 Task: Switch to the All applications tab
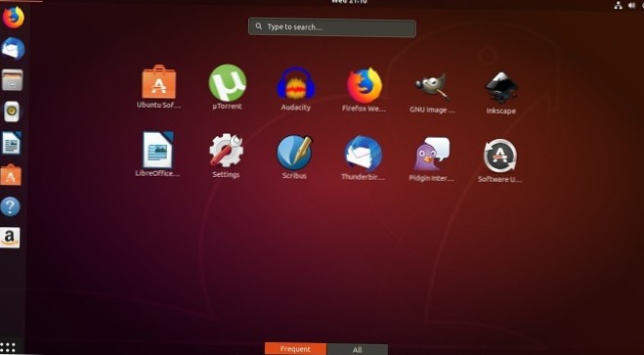(358, 350)
